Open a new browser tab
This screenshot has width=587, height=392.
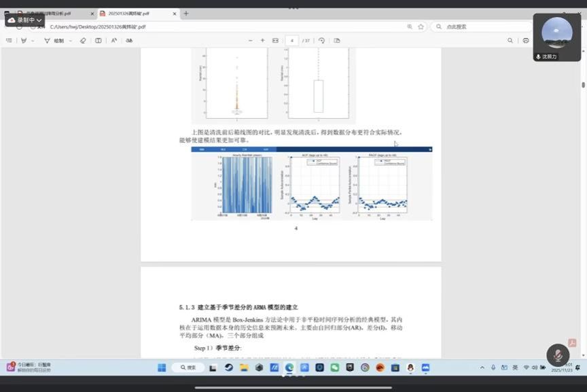186,14
